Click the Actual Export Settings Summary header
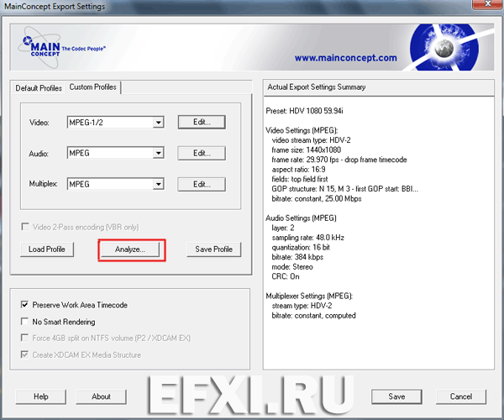 [379, 87]
